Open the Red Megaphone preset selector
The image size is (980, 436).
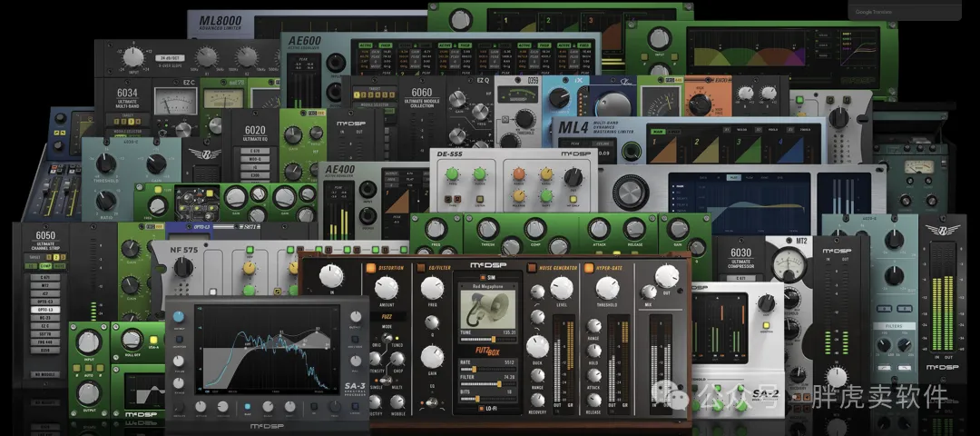pyautogui.click(x=488, y=287)
